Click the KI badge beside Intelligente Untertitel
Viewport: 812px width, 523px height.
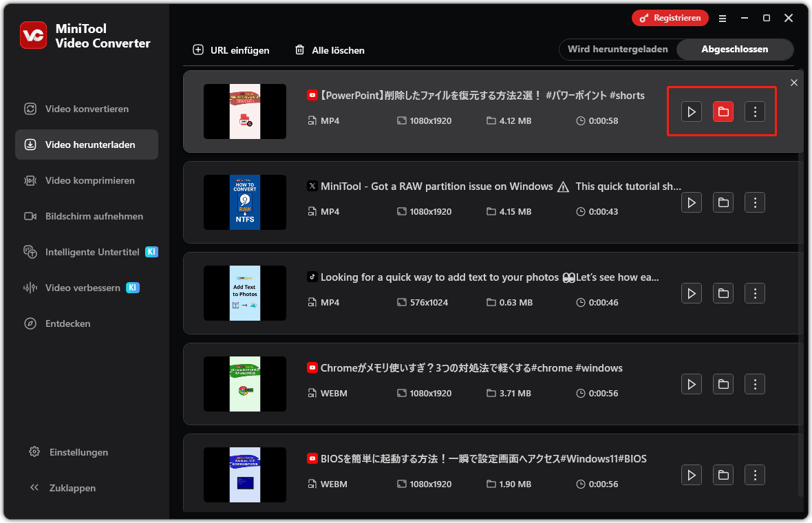151,252
